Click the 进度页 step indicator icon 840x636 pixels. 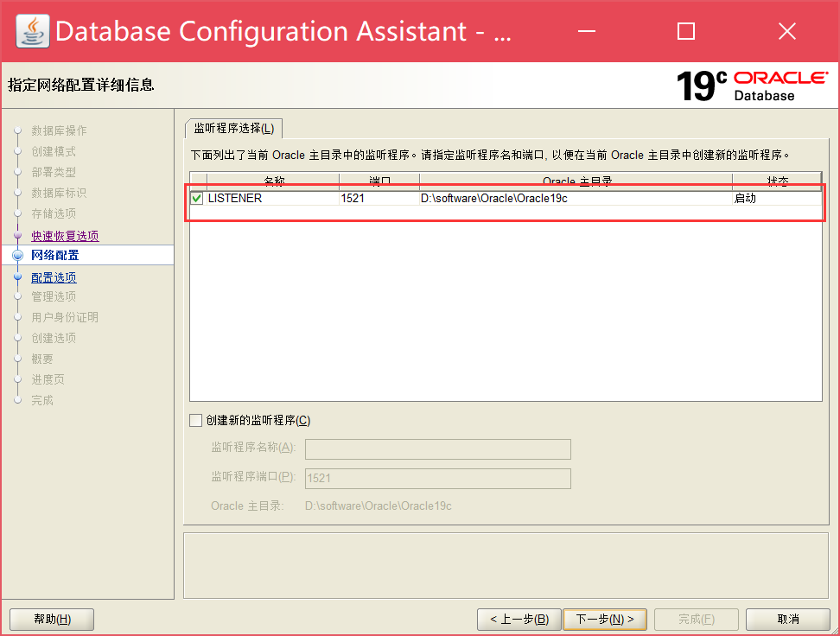pos(18,379)
